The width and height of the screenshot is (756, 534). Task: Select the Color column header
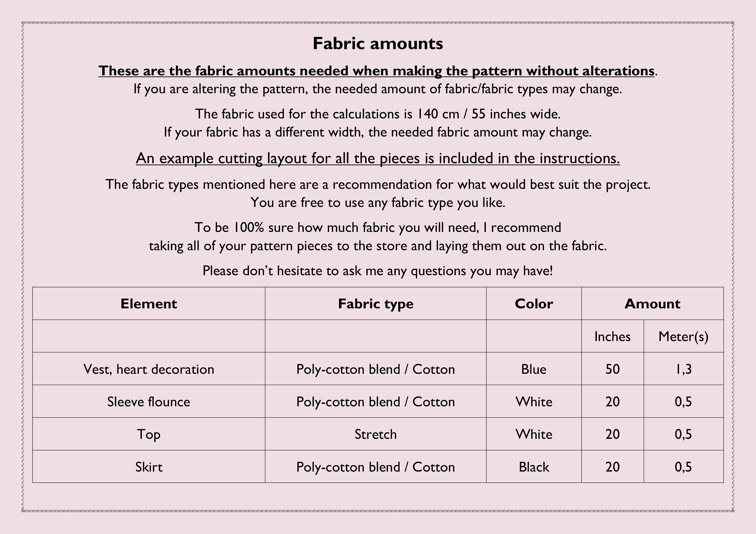coord(534,303)
